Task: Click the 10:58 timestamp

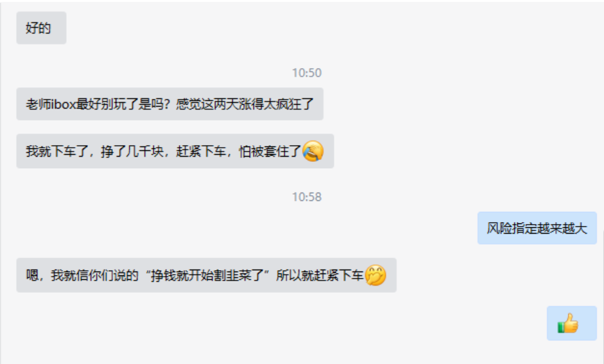Action: point(307,197)
